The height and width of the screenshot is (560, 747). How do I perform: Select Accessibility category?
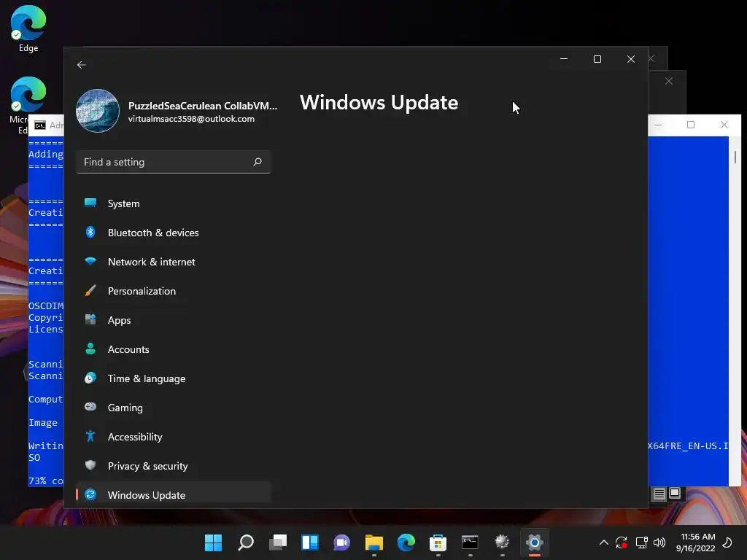(x=174, y=437)
